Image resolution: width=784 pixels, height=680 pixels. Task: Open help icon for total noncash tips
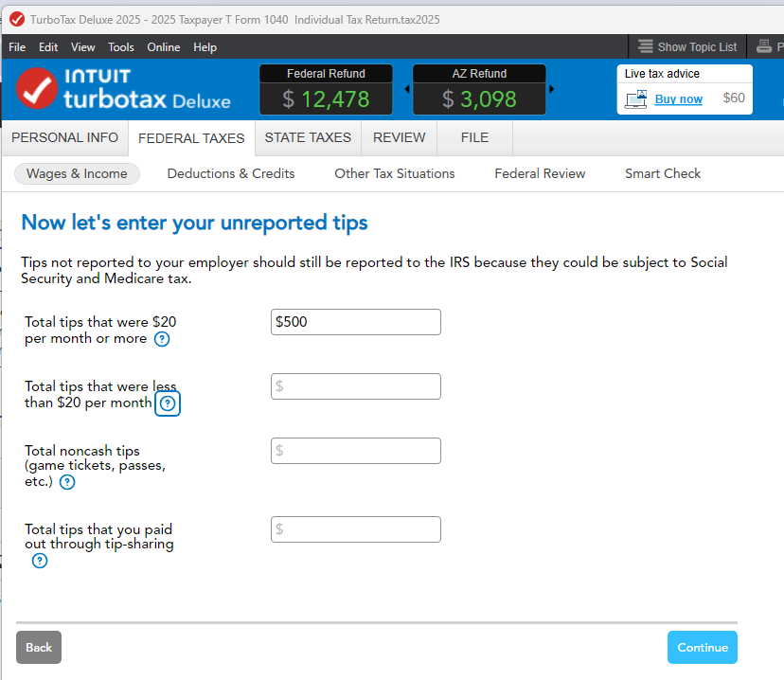coord(67,482)
